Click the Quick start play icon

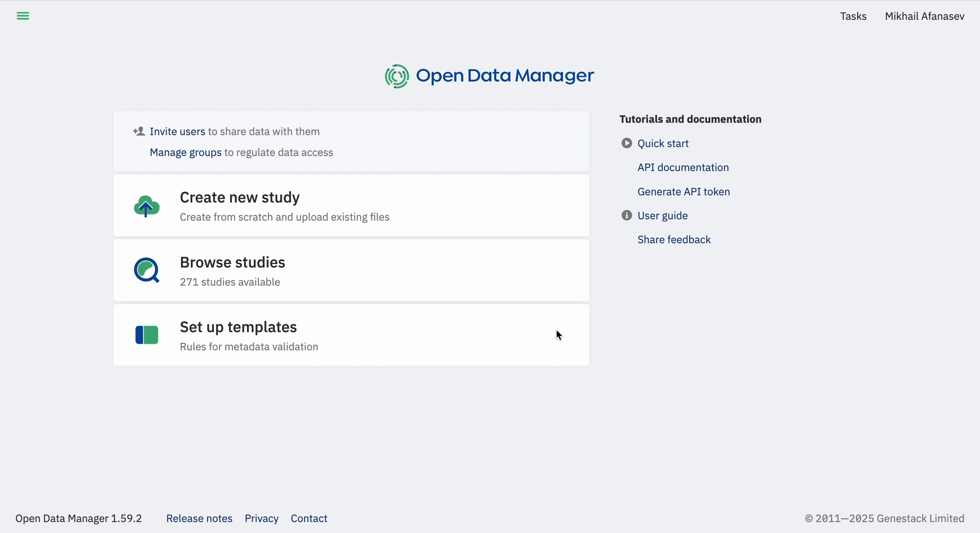[627, 143]
